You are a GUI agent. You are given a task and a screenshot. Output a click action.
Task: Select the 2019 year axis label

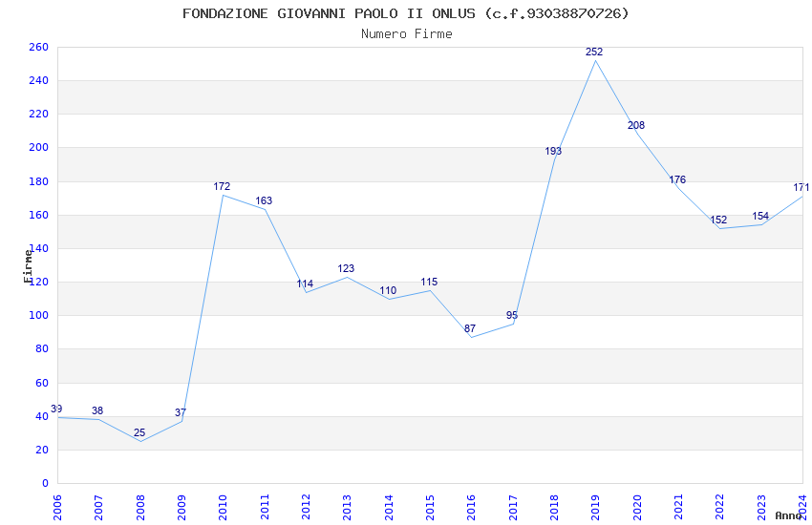click(x=595, y=508)
